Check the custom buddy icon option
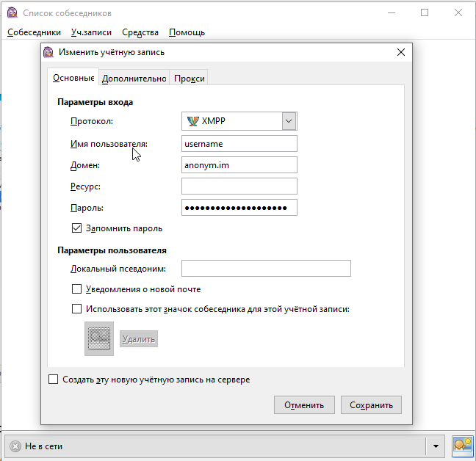The image size is (476, 461). 77,309
